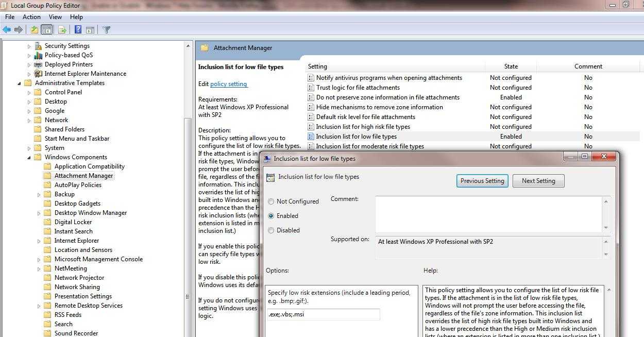Click the Policy-based QoS chart icon

[38, 55]
